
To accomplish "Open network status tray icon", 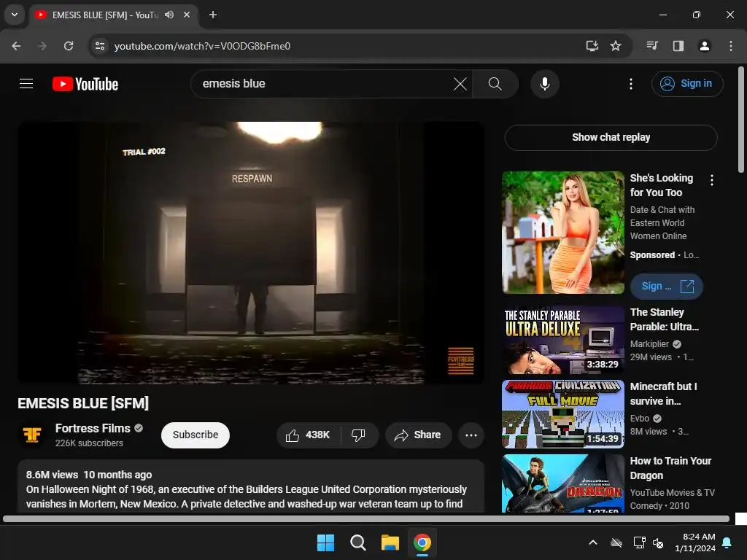I will click(x=639, y=542).
